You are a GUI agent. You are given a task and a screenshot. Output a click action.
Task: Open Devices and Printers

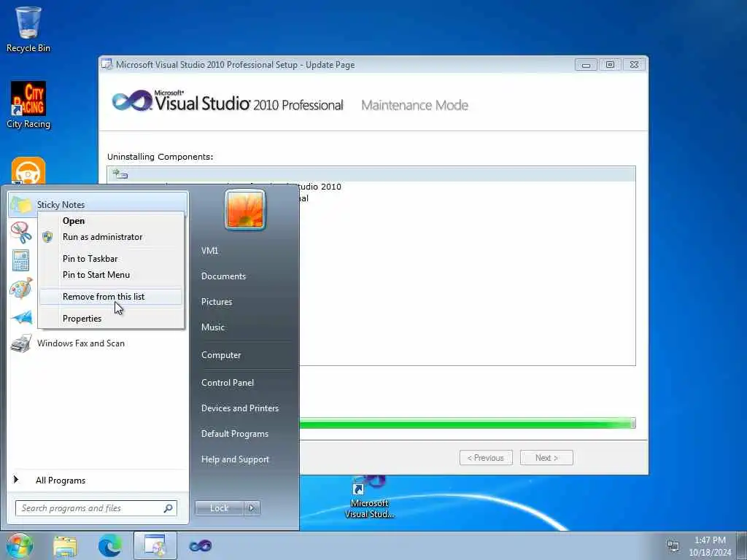click(240, 408)
